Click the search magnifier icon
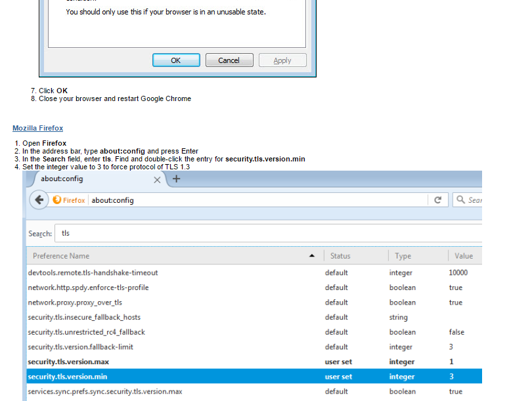 pyautogui.click(x=461, y=200)
